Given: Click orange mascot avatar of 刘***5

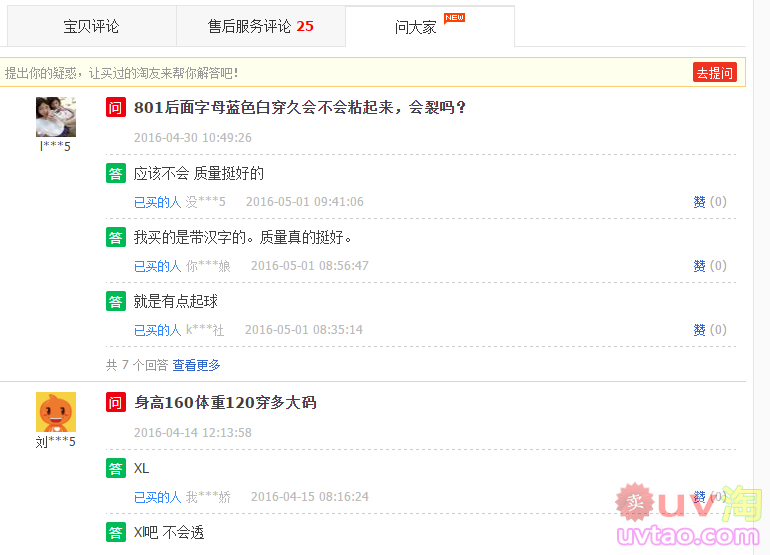Looking at the screenshot, I should coord(56,412).
